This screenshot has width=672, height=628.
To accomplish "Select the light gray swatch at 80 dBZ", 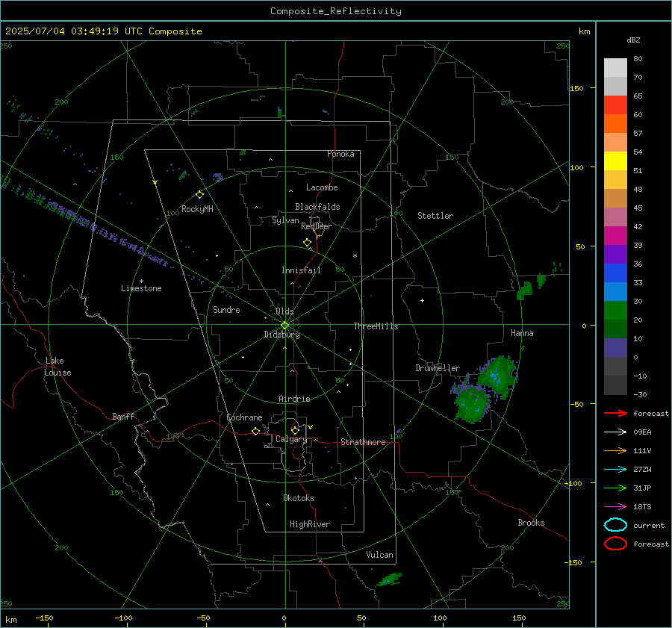I will [615, 67].
